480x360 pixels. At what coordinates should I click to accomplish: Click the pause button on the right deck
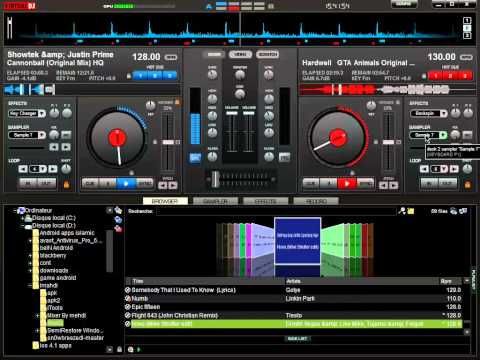(x=328, y=184)
